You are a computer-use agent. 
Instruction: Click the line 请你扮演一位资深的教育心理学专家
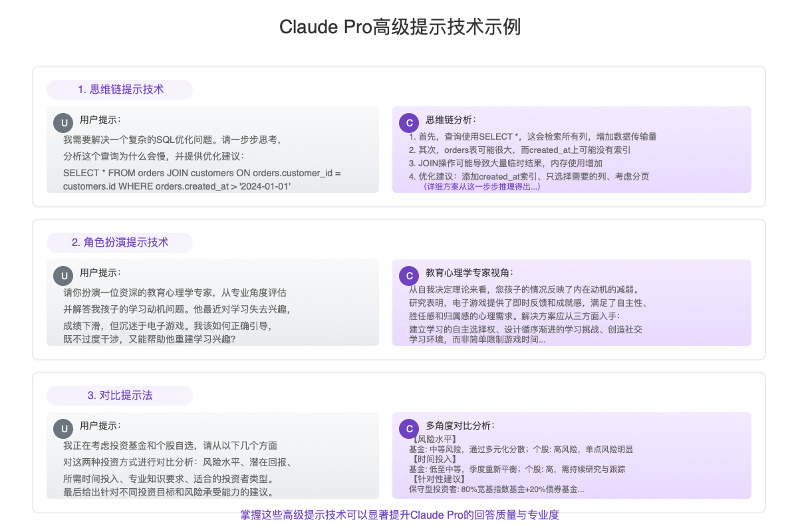175,293
